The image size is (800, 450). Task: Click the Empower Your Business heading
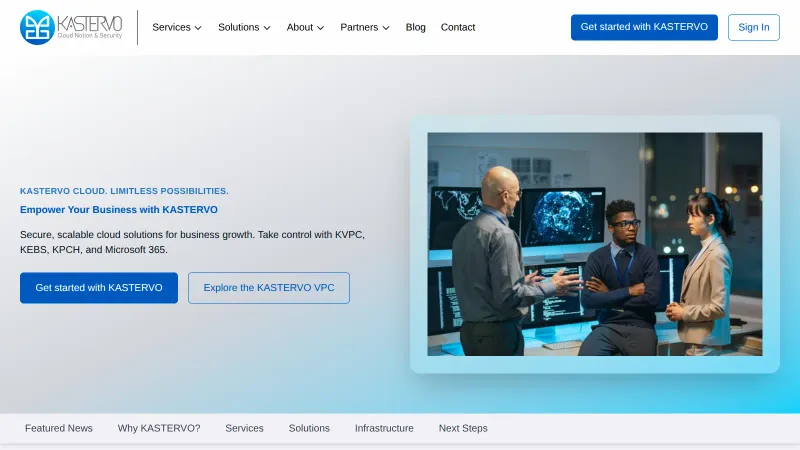(119, 210)
